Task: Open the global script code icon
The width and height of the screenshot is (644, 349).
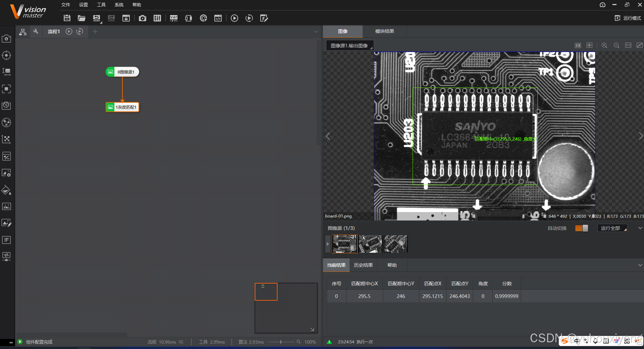Action: (218, 18)
